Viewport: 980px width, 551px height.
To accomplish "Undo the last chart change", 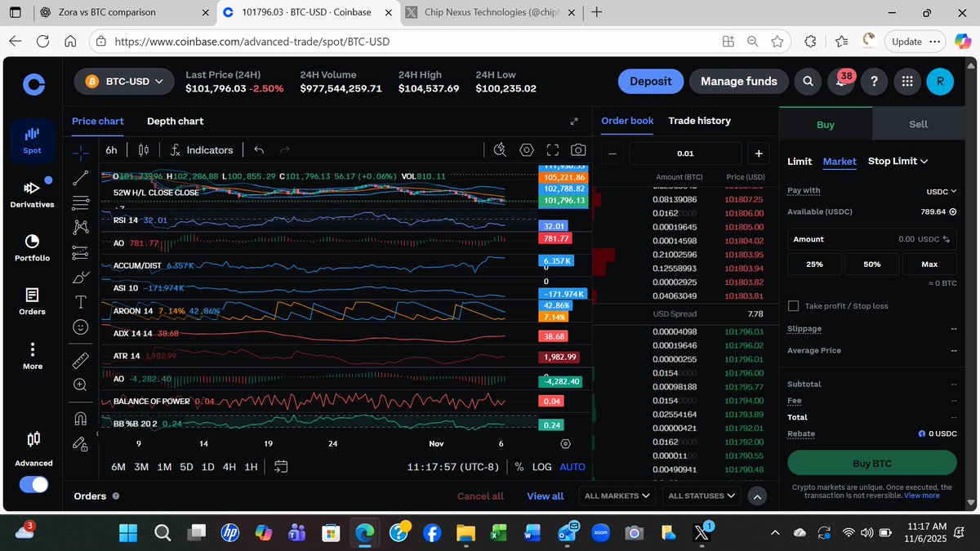I will [x=259, y=150].
